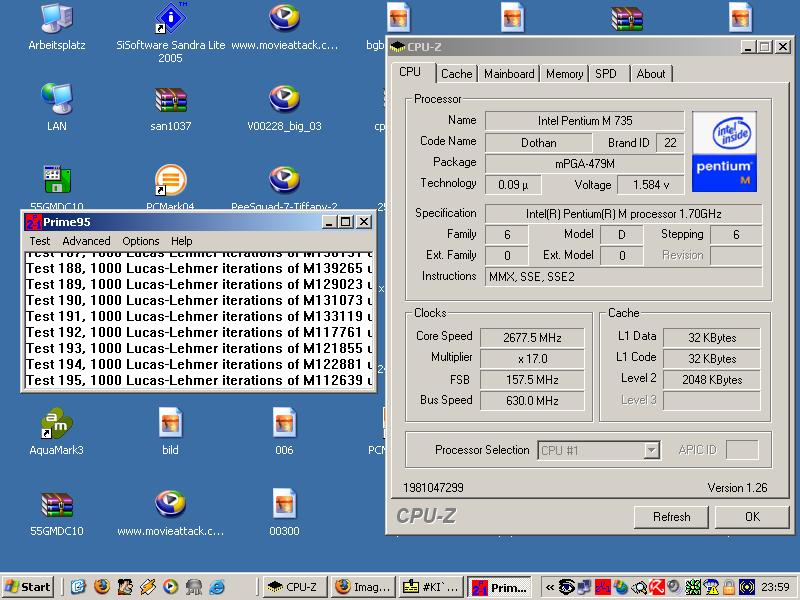Click the eye icon in system tray
Image resolution: width=800 pixels, height=600 pixels.
click(x=567, y=587)
